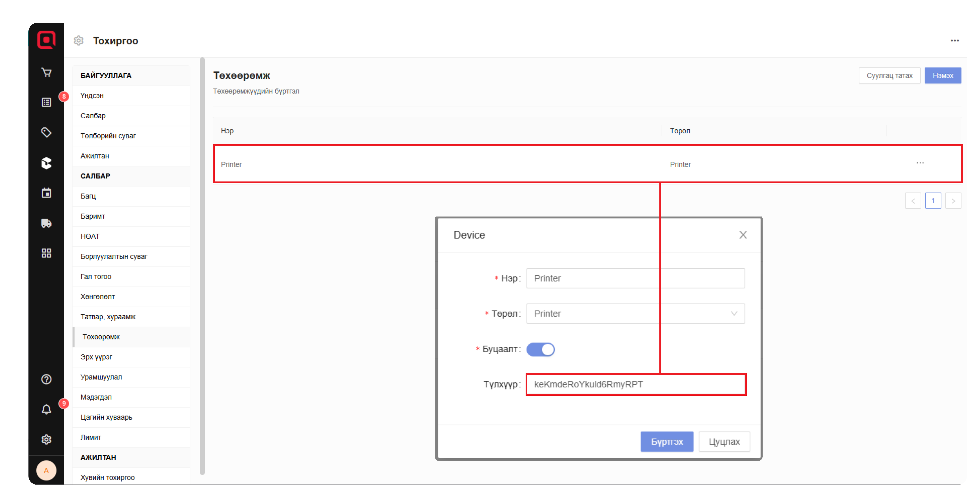Click the help question mark icon
The height and width of the screenshot is (490, 980).
pyautogui.click(x=46, y=379)
